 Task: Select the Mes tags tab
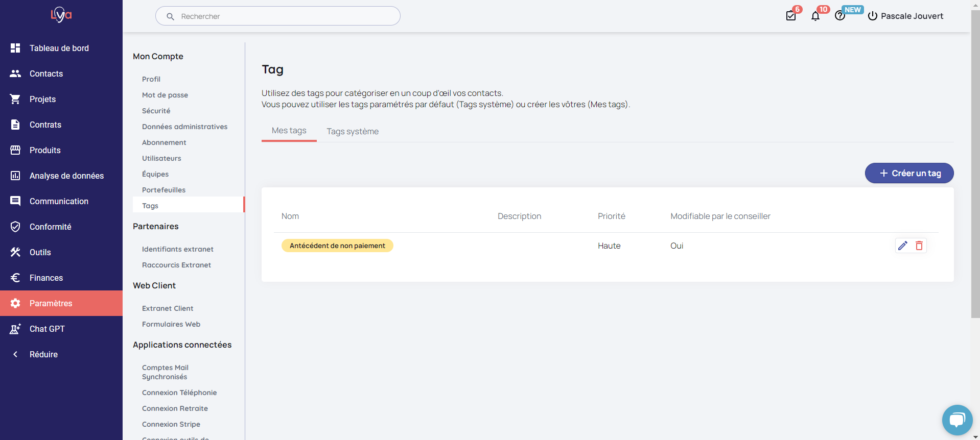point(289,131)
